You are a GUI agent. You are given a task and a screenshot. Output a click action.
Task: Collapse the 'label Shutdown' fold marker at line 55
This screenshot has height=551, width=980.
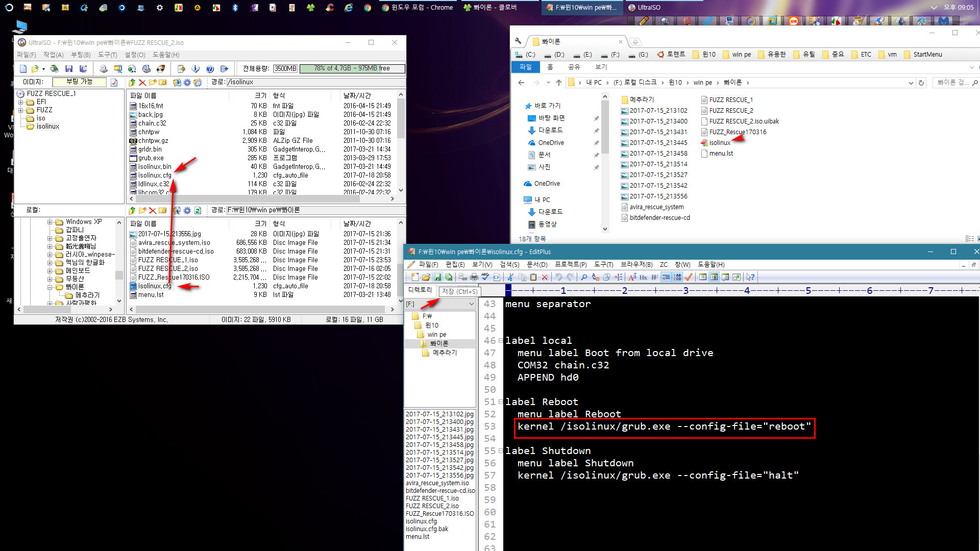tap(500, 450)
